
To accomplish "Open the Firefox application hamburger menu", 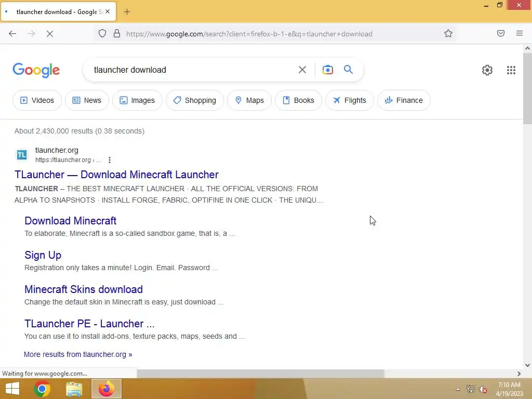I will click(520, 33).
